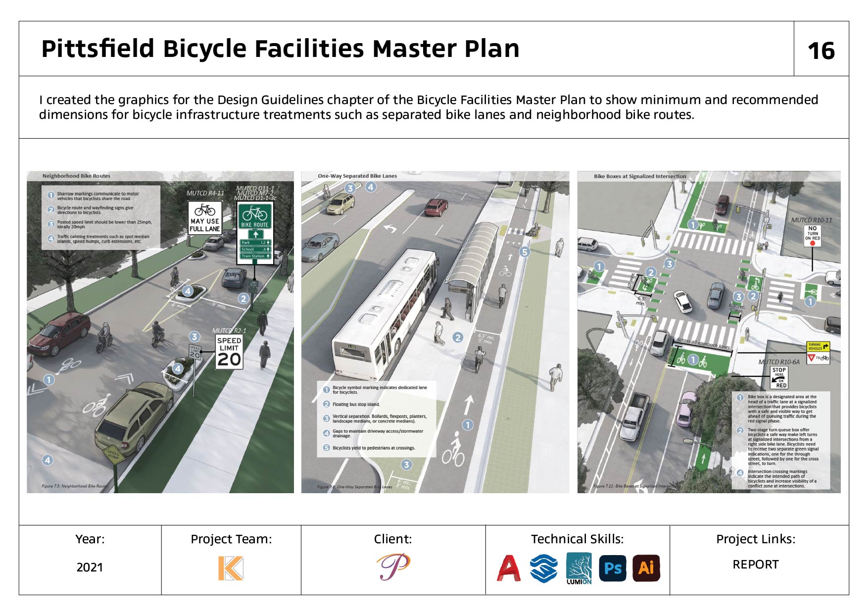
Task: Click the May Use Full Lane sign
Action: click(205, 218)
